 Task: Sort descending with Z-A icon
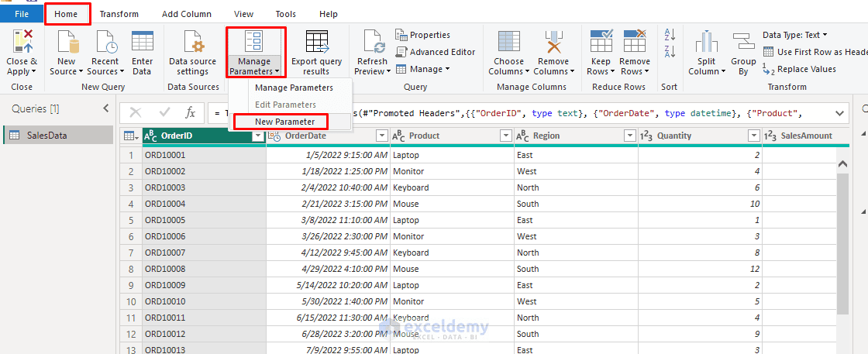click(670, 51)
